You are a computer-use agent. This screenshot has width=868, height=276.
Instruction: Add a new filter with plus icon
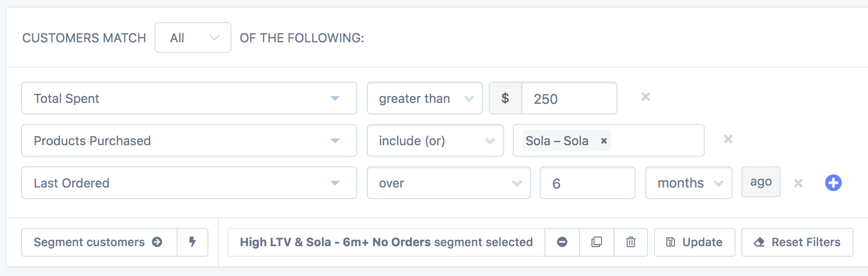[833, 183]
